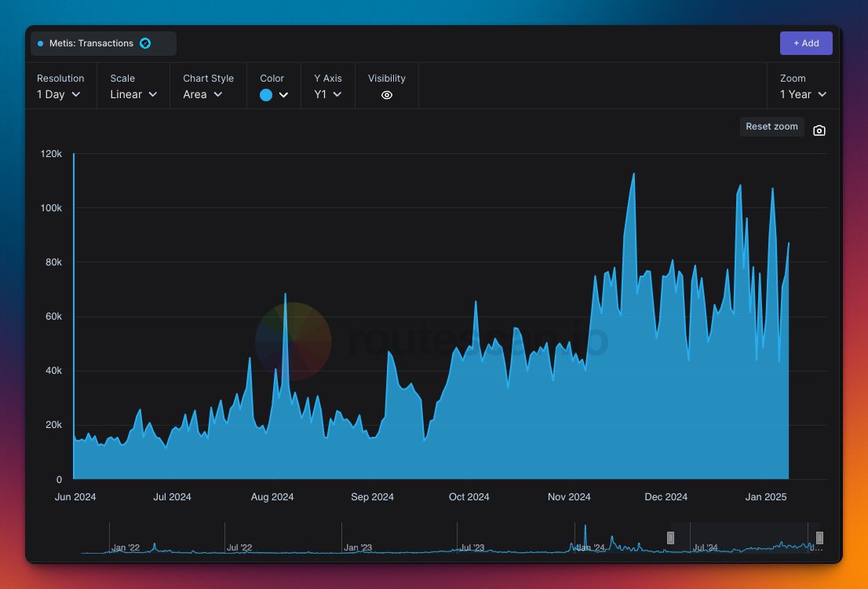The height and width of the screenshot is (589, 868).
Task: Expand the Chart Style dropdown showing Area
Action: pos(202,93)
